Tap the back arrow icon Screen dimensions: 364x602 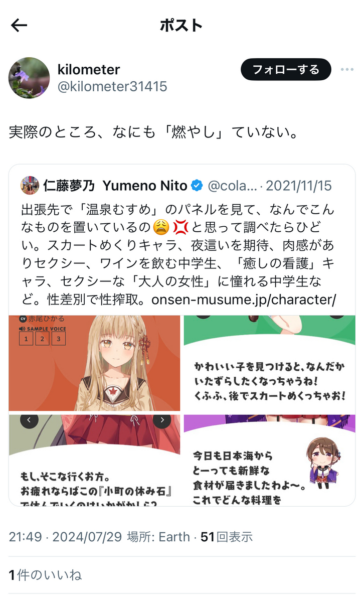coord(19,26)
